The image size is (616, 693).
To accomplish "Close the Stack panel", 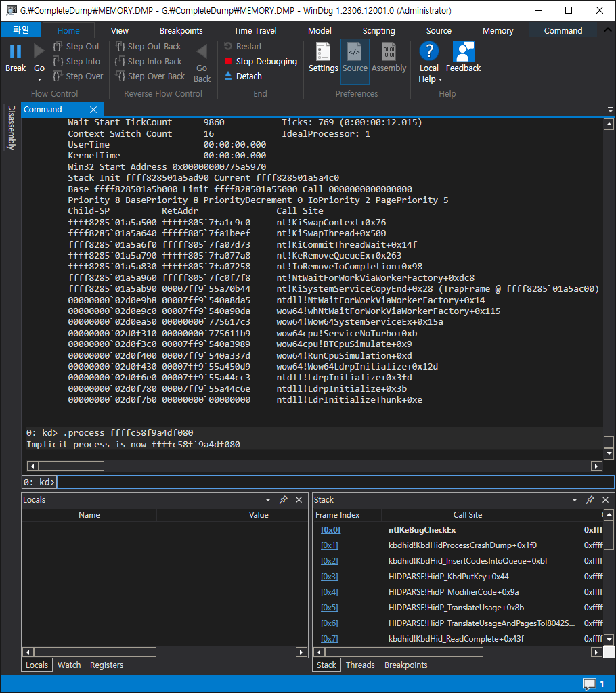I will click(605, 500).
